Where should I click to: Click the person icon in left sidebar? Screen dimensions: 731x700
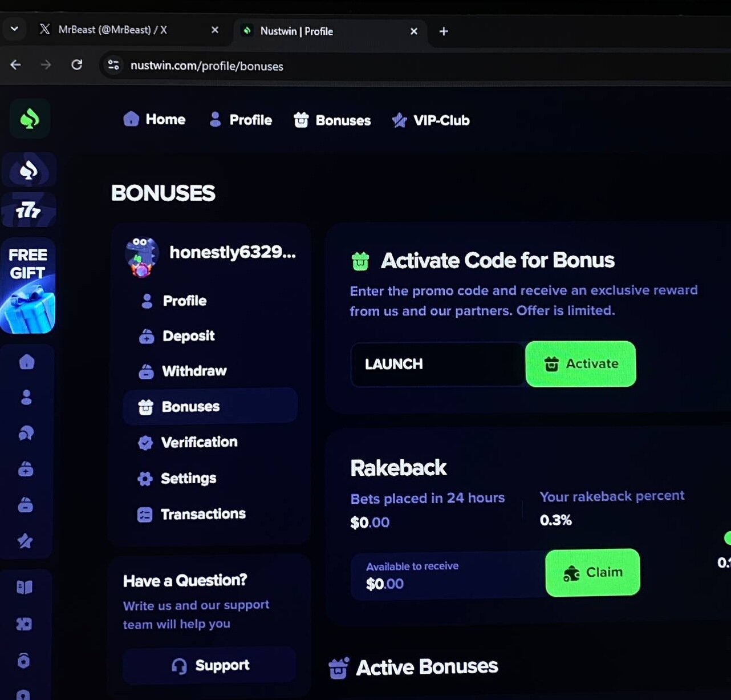click(x=26, y=397)
